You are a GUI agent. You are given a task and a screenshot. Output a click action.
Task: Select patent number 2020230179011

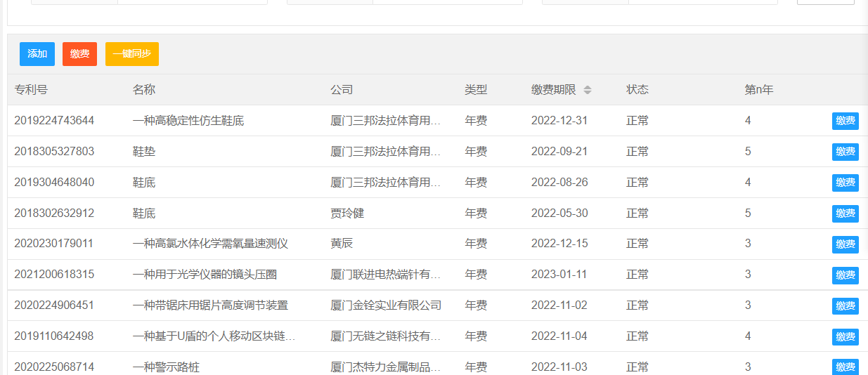[54, 244]
